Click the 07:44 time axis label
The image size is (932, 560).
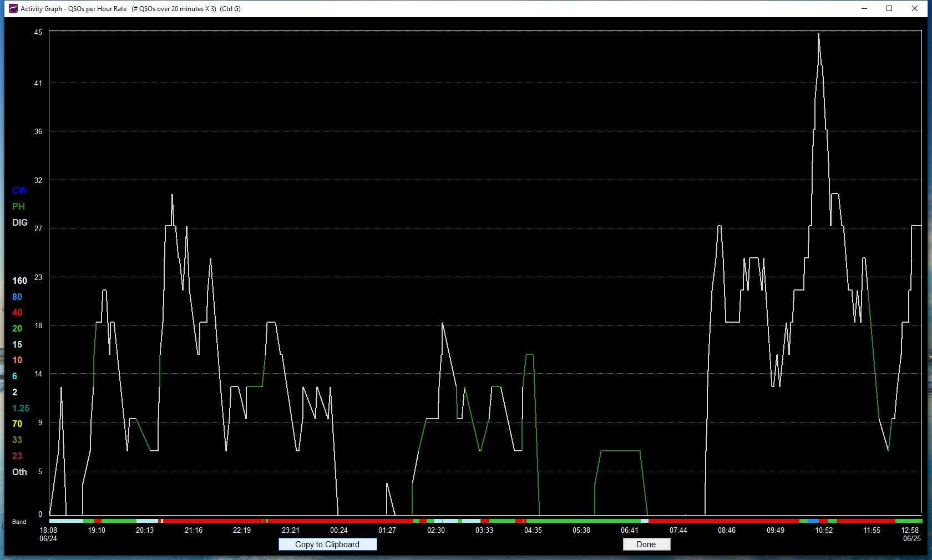coord(678,531)
